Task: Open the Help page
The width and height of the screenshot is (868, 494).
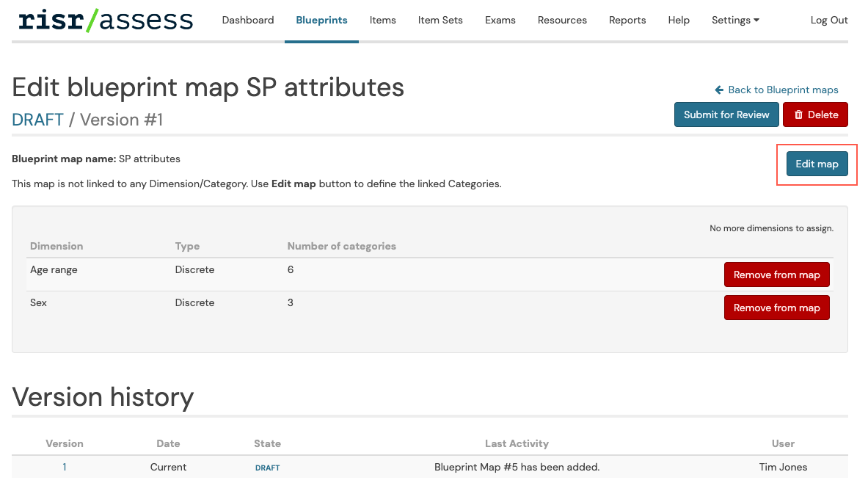Action: click(x=678, y=21)
